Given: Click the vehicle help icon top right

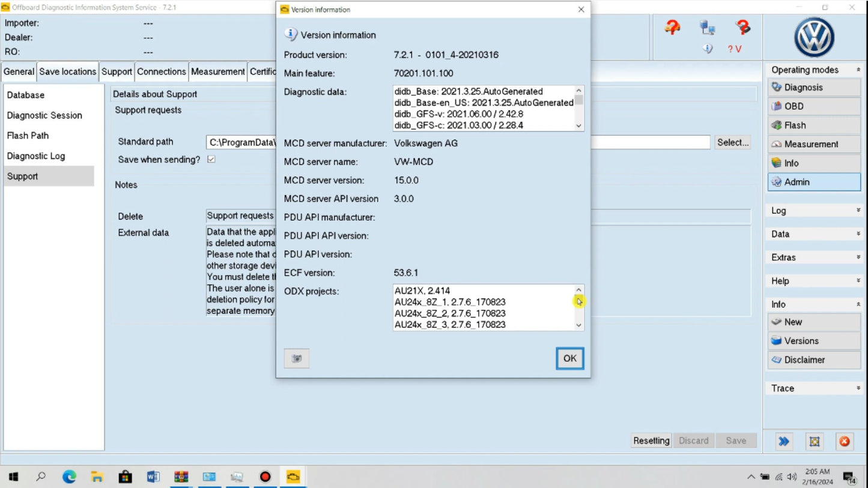Looking at the screenshot, I should coord(672,28).
